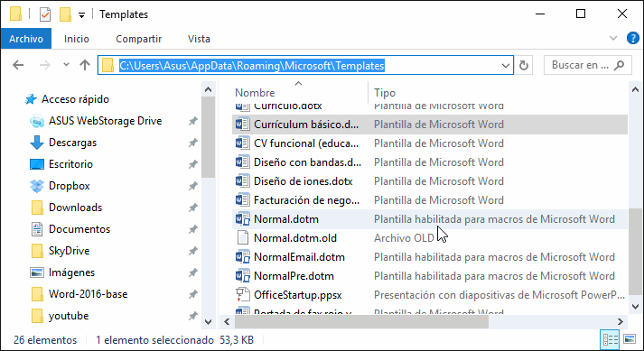The height and width of the screenshot is (351, 644).
Task: Click the pin icon beside Dropbox
Action: (192, 186)
